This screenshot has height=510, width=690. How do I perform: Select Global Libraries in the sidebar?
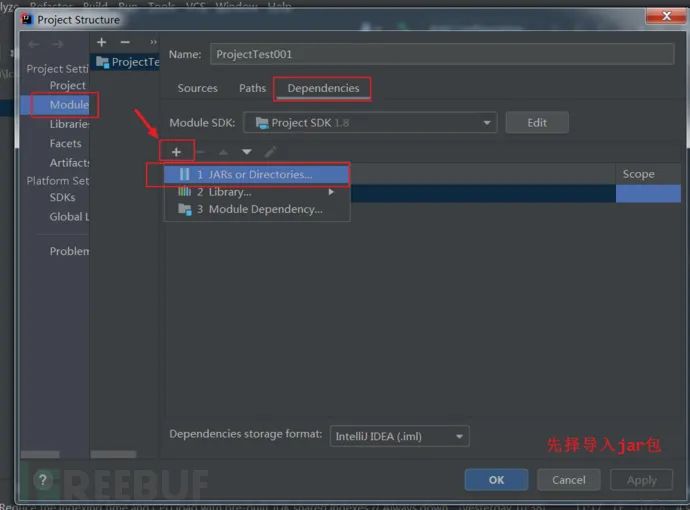[69, 216]
